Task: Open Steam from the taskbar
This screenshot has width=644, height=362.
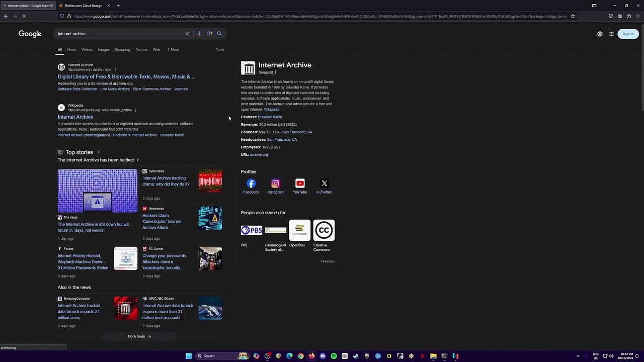Action: point(356,356)
